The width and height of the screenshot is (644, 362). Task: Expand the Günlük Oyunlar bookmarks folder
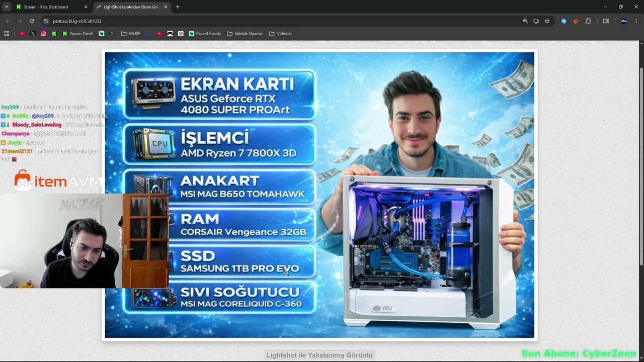(245, 34)
